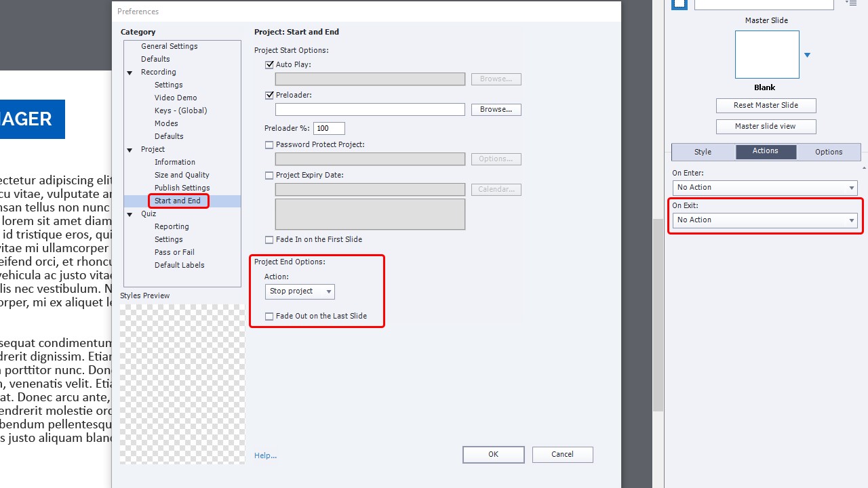868x488 pixels.
Task: Collapse the Recording category
Action: [130, 73]
